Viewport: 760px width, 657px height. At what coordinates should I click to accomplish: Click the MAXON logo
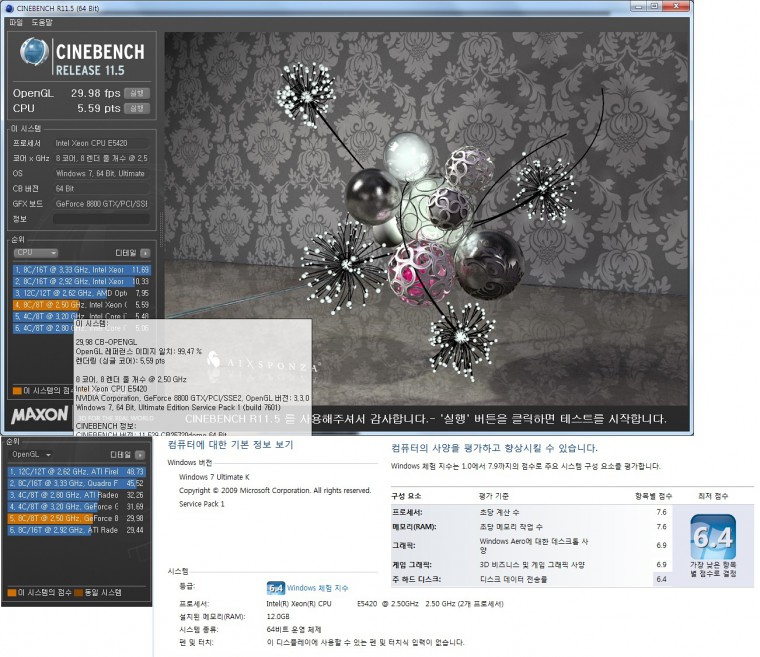point(40,415)
